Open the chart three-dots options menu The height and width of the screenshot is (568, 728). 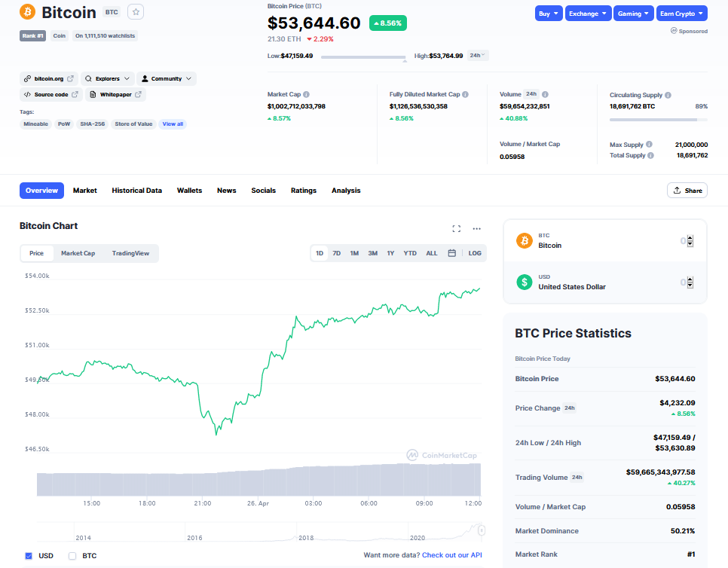[476, 228]
